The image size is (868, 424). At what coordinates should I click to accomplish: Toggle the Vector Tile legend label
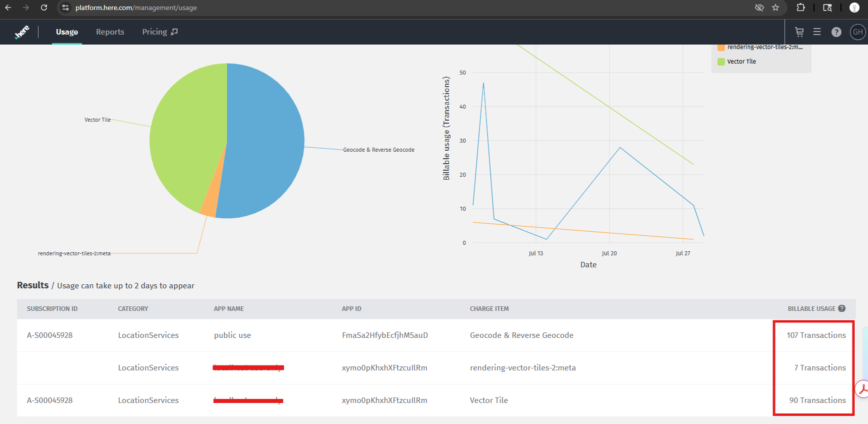(741, 62)
